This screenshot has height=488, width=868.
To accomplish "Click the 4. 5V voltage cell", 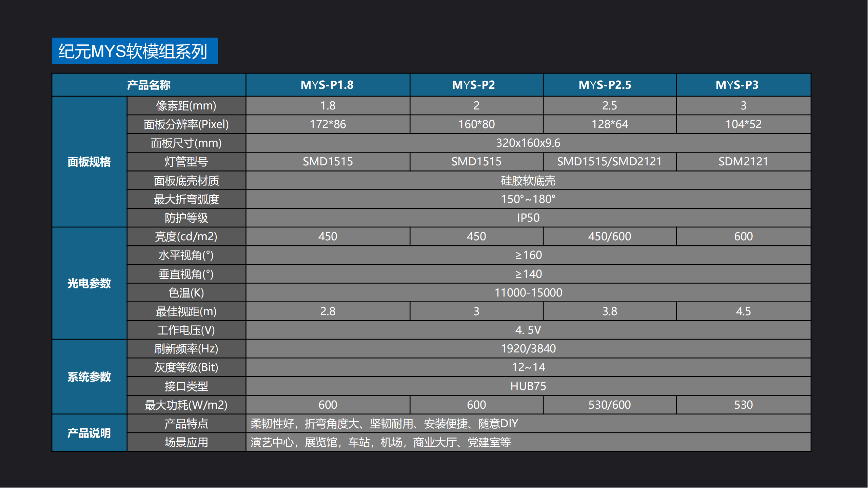I will click(528, 330).
